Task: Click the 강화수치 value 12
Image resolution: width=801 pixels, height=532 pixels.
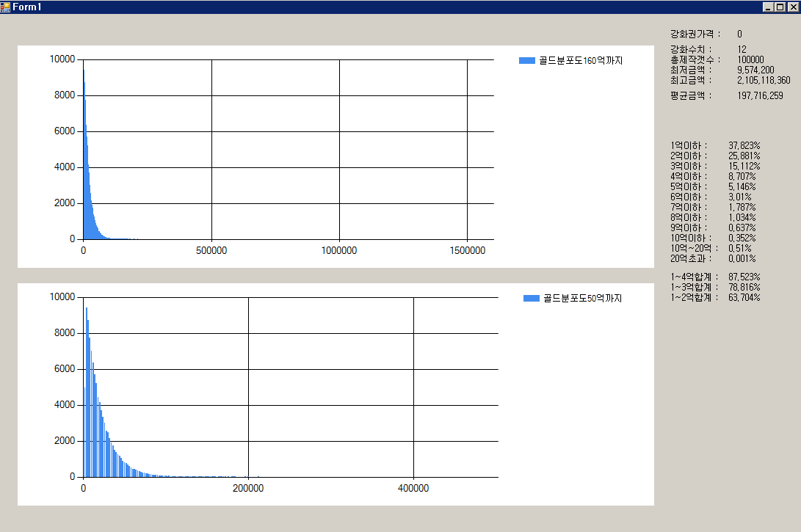Action: coord(742,50)
